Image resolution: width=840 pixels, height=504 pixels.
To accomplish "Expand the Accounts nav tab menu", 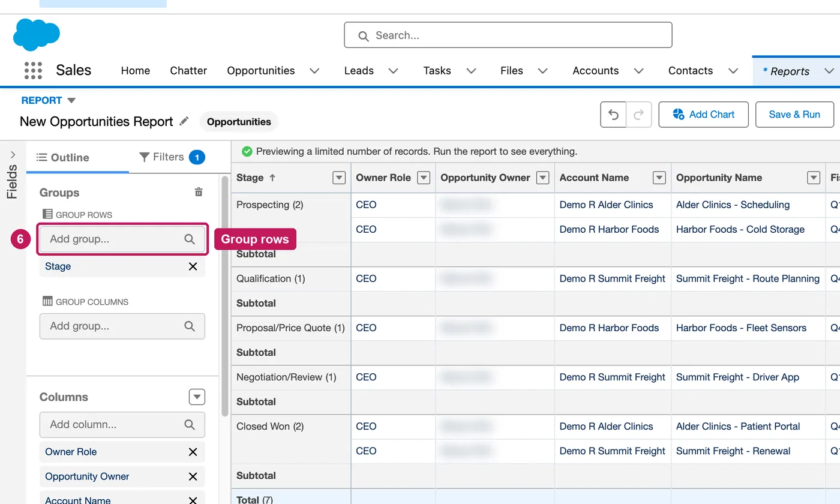I will pyautogui.click(x=638, y=71).
